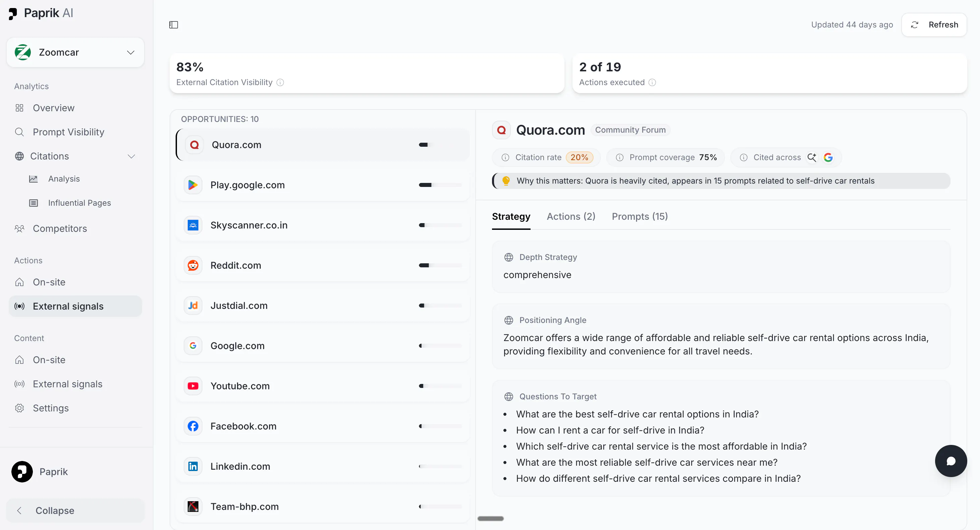Viewport: 980px width, 530px height.
Task: Select the Play.google.com opportunity
Action: pyautogui.click(x=323, y=185)
